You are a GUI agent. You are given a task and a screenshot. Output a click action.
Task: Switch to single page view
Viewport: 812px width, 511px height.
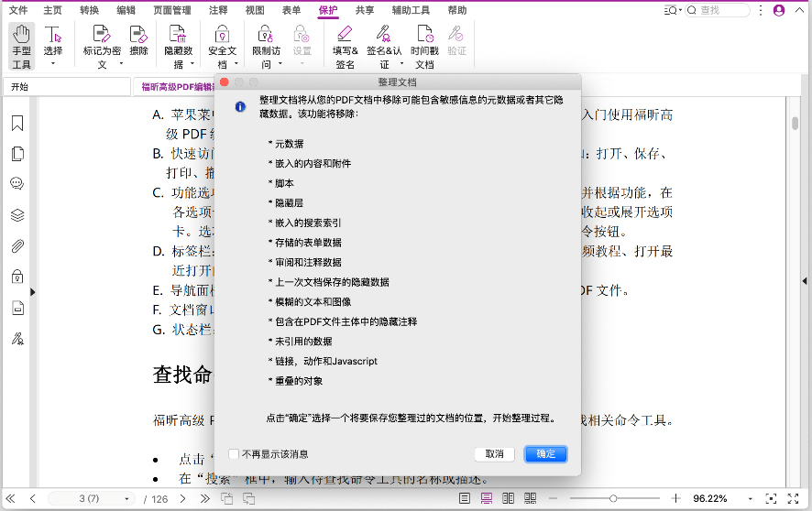click(x=465, y=498)
